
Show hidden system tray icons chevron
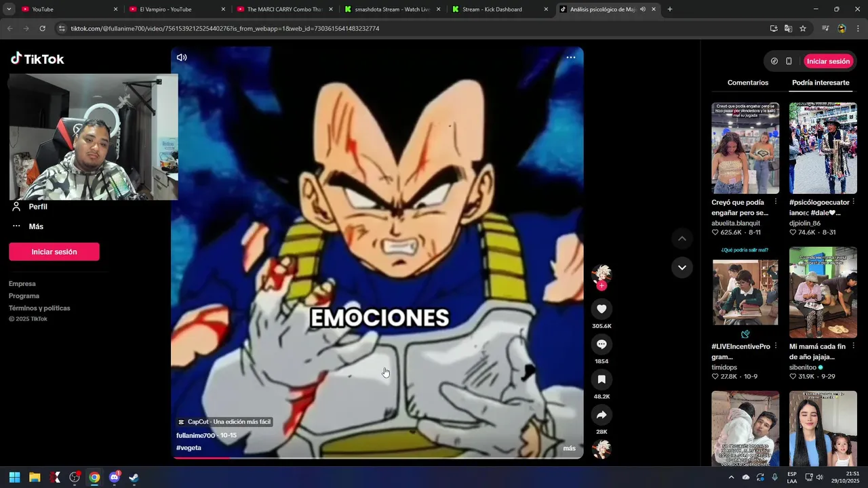(x=731, y=477)
